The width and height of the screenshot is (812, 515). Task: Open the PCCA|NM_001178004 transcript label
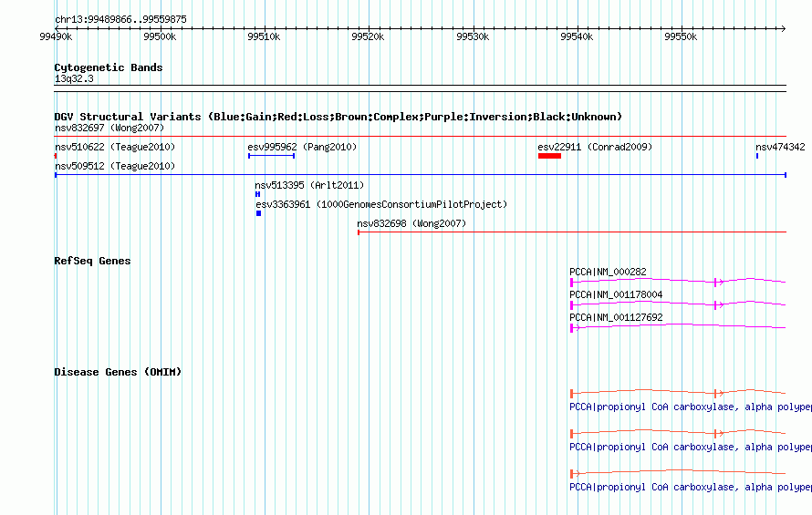pos(616,294)
